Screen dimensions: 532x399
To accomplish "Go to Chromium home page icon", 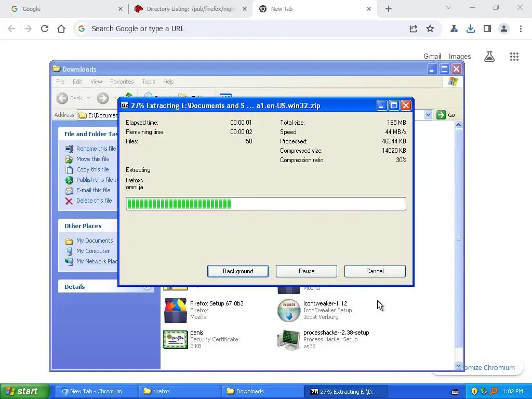I will tap(61, 29).
